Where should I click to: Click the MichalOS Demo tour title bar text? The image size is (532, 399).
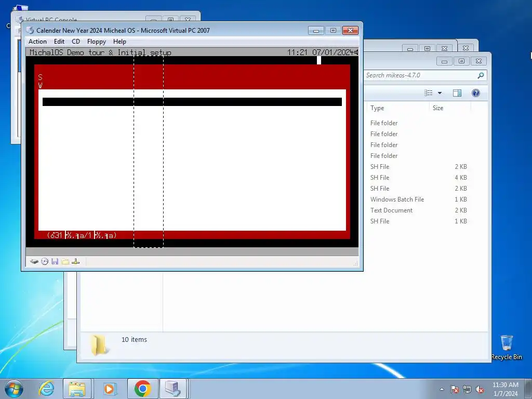[x=100, y=52]
